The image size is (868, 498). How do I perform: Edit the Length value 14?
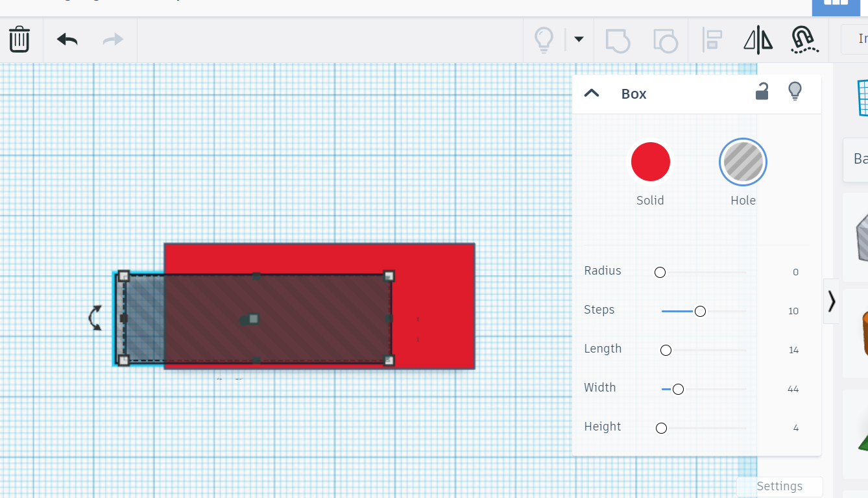click(793, 350)
